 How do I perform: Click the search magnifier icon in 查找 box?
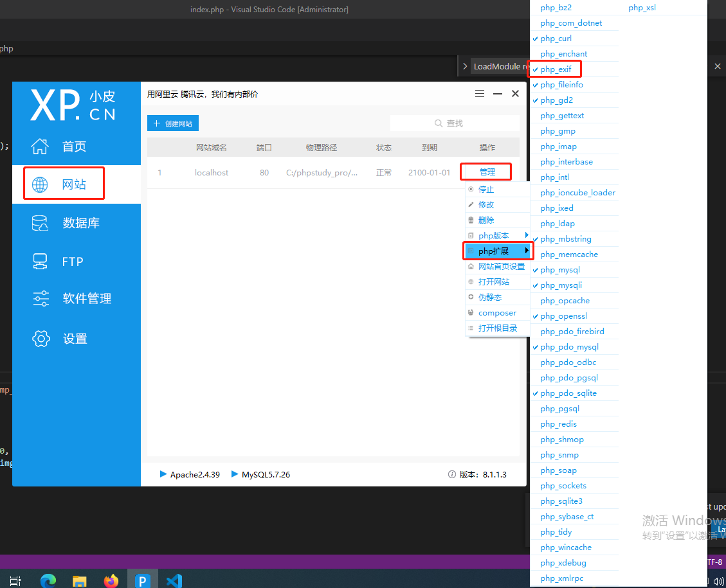pyautogui.click(x=438, y=123)
